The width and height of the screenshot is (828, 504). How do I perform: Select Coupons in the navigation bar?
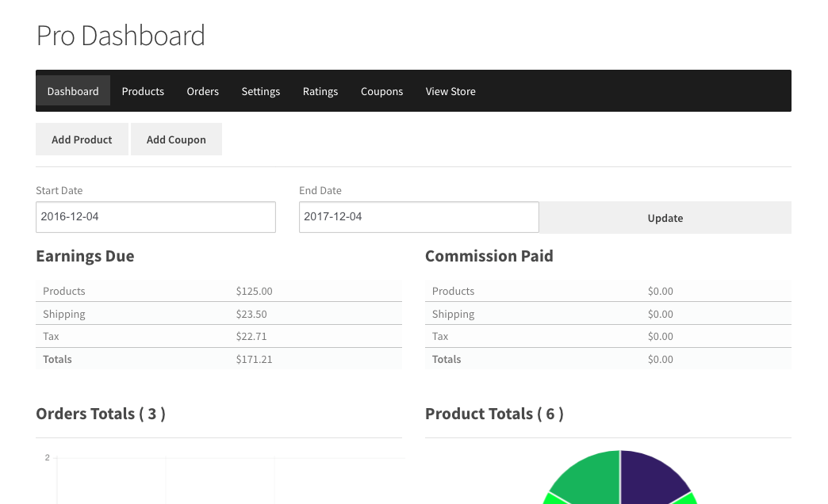tap(381, 91)
